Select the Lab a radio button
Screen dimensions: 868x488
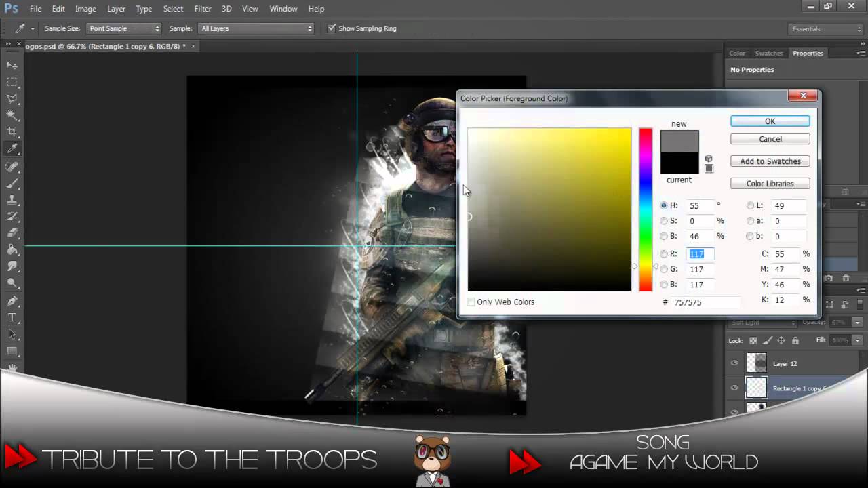(x=750, y=221)
